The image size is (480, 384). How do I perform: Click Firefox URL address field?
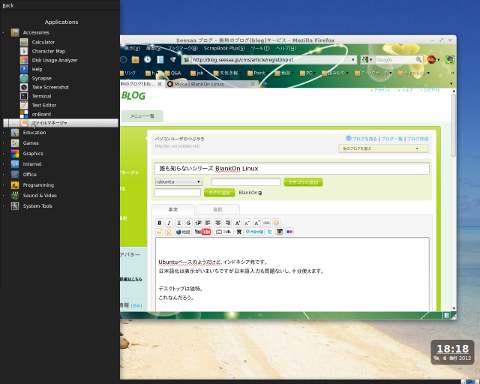270,60
